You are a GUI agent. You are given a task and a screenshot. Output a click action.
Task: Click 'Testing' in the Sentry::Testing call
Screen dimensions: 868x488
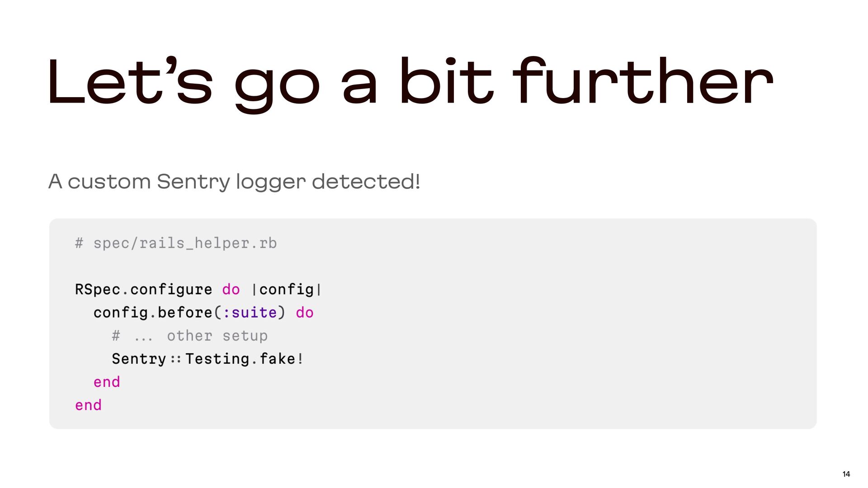(217, 359)
